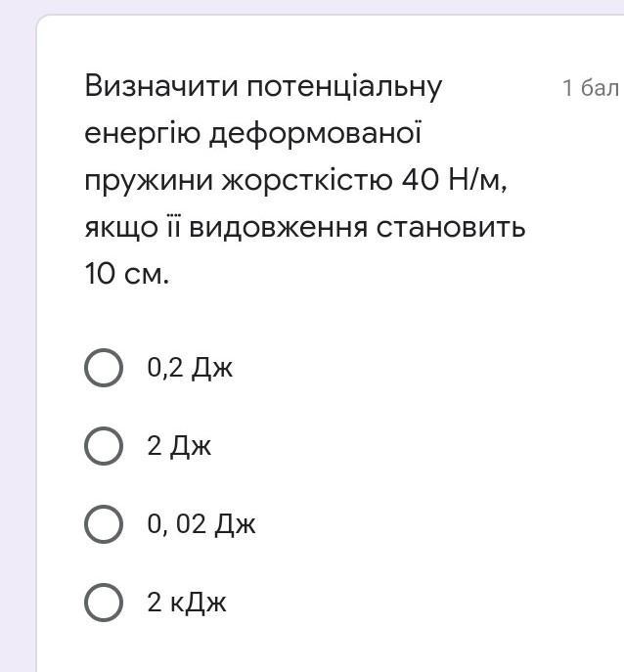
Task: Click the text 'якщо її видовження становить'
Action: [x=305, y=227]
